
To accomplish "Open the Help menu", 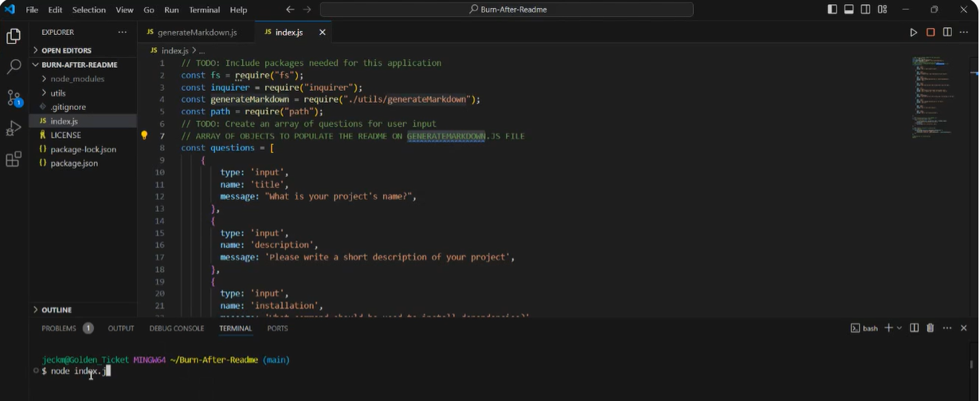I will pos(238,10).
